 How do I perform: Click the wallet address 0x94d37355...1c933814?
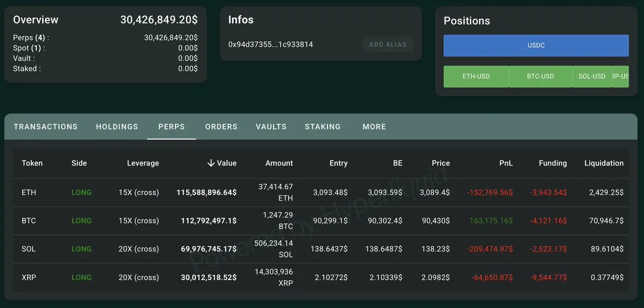pyautogui.click(x=270, y=45)
